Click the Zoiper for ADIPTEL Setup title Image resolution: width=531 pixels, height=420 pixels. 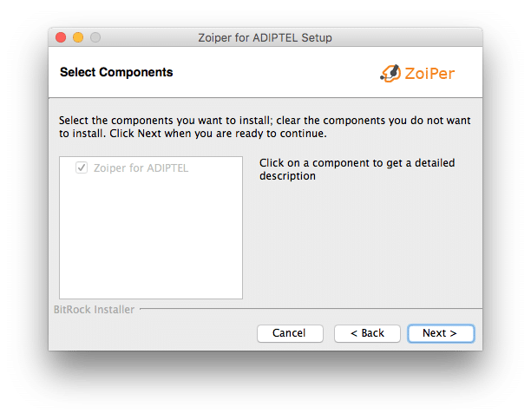(265, 37)
